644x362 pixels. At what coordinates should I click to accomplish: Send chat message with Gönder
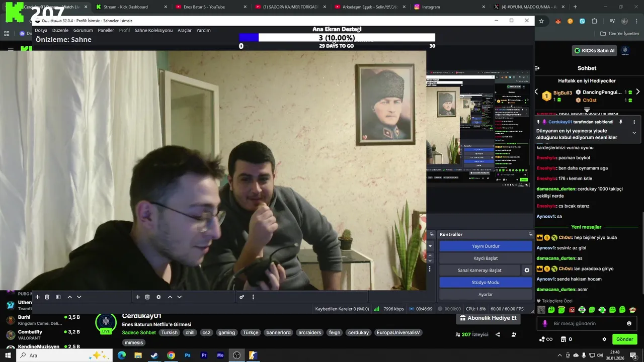coord(624,339)
